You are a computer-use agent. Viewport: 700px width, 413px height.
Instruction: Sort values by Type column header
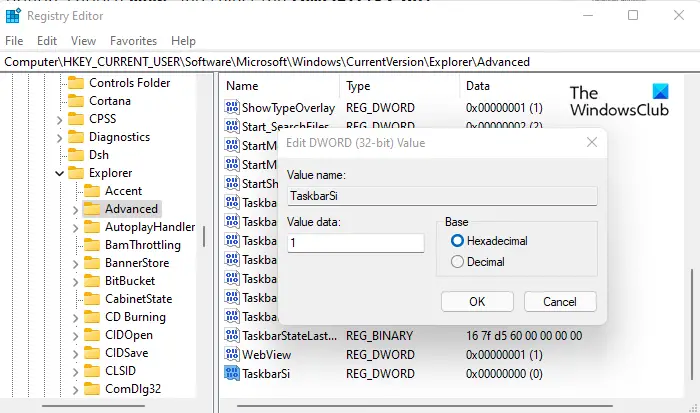coord(400,86)
